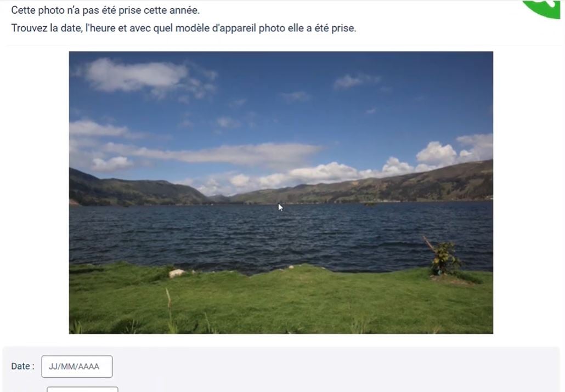Select the 'Trouvez la date, l'heure' instruction line
The width and height of the screenshot is (565, 392).
pyautogui.click(x=183, y=28)
